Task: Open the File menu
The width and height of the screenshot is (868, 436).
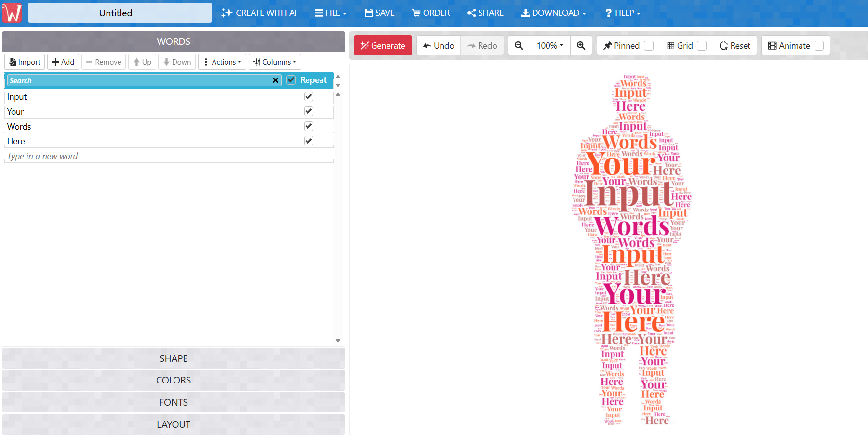Action: click(331, 13)
